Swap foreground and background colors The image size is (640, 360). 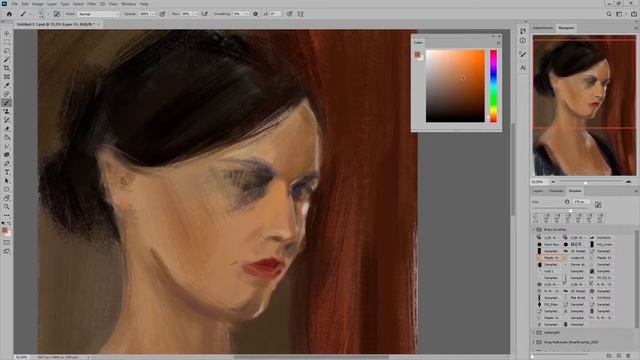[9, 223]
